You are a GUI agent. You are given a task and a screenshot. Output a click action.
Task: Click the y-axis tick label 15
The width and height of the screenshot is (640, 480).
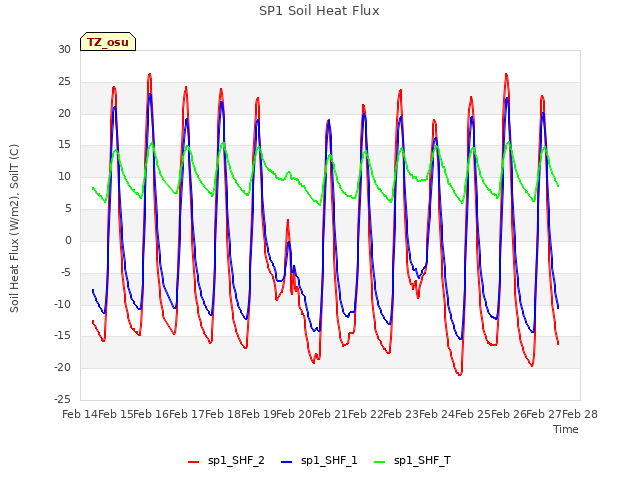(64, 145)
